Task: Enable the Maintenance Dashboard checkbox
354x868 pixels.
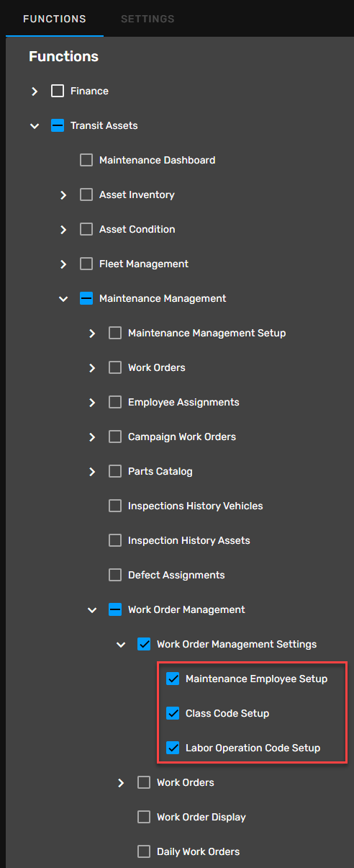Action: (x=86, y=161)
